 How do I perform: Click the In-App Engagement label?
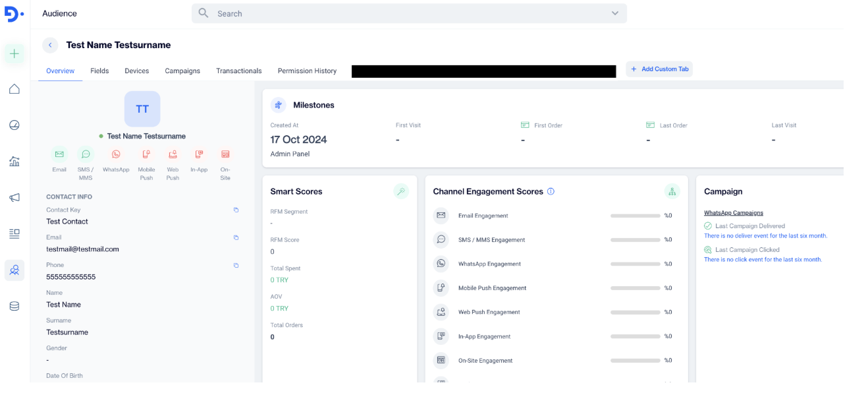click(x=484, y=336)
